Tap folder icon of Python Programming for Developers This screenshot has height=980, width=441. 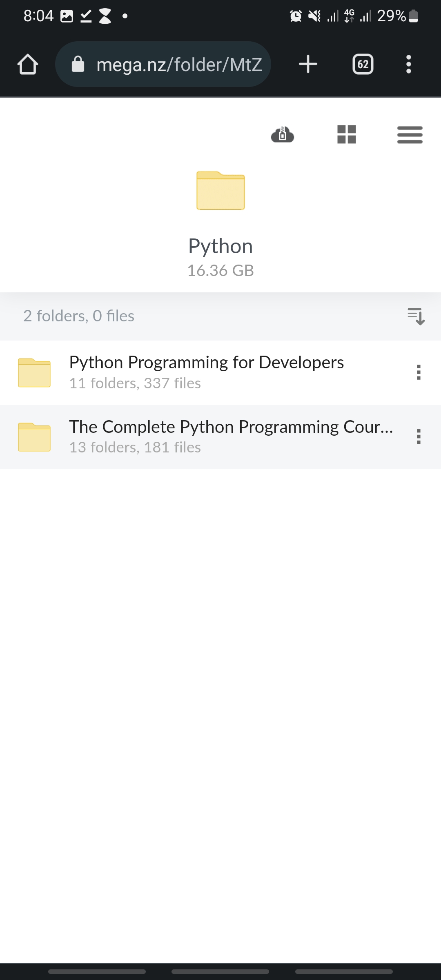[x=34, y=372]
